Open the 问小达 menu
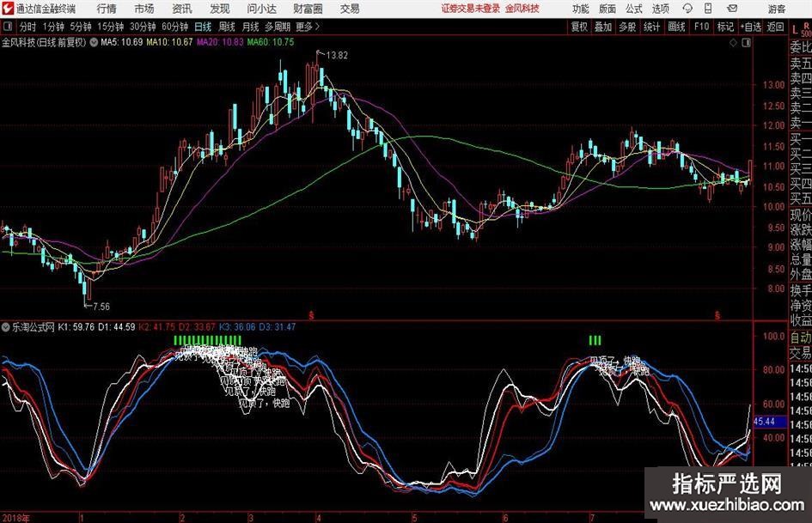812x523 pixels. click(262, 9)
